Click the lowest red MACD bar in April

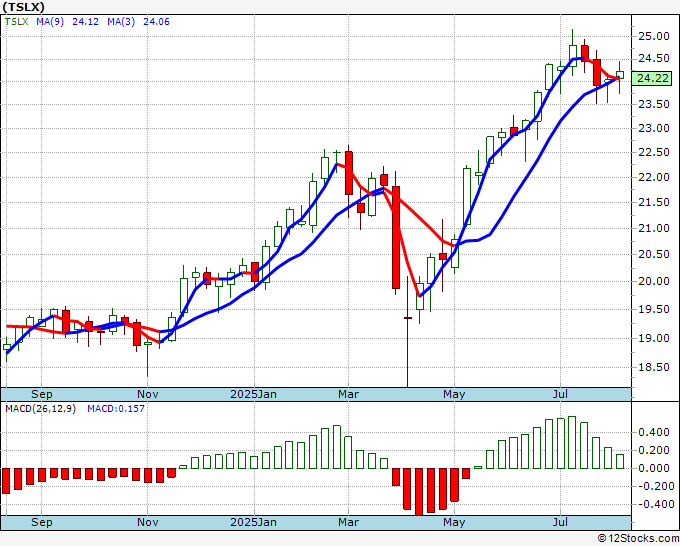coord(419,492)
